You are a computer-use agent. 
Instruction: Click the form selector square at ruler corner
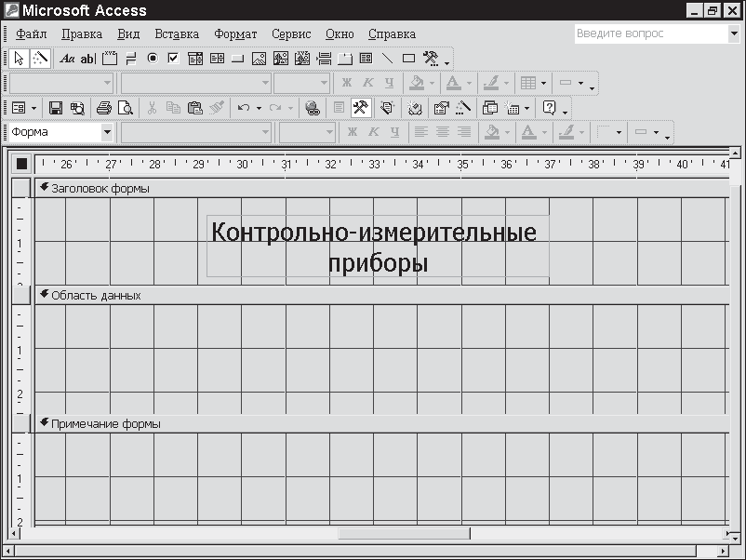[21, 165]
